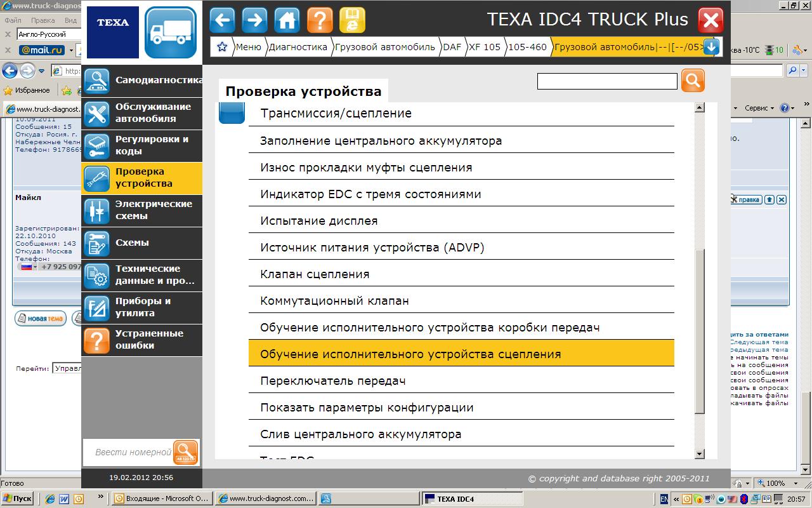Select Индикатор EDC с тремя состояниями
Screen dimensions: 812x508
(461, 194)
